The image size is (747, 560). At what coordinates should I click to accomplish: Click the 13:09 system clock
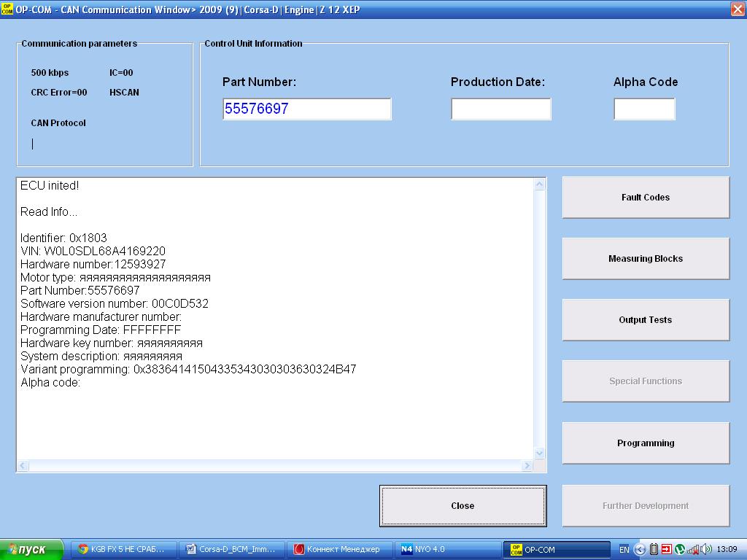727,550
